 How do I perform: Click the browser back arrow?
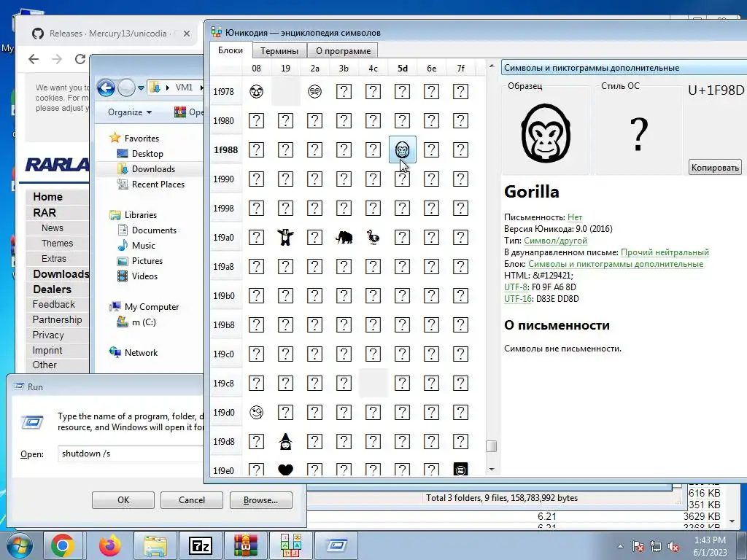34,59
